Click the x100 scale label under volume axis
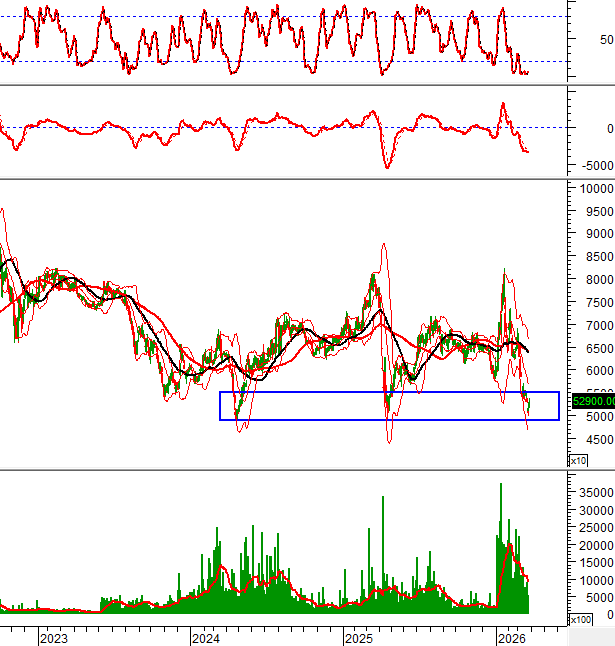The width and height of the screenshot is (615, 646). (578, 620)
